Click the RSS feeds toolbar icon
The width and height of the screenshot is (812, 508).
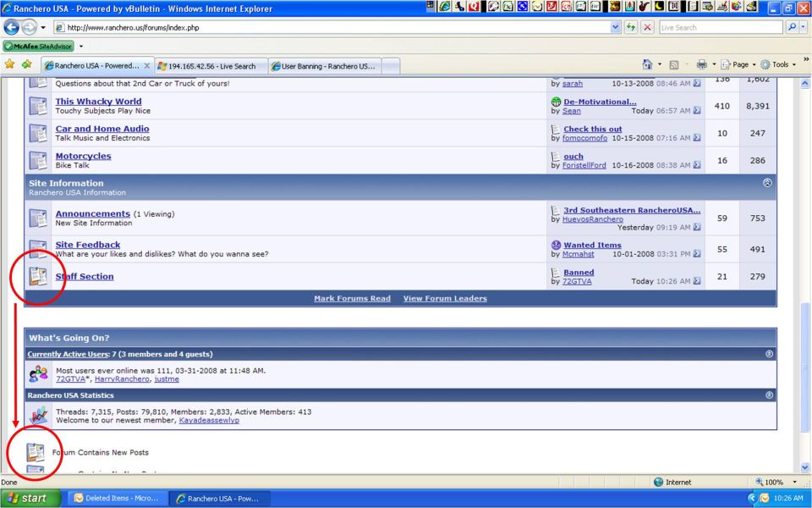674,65
